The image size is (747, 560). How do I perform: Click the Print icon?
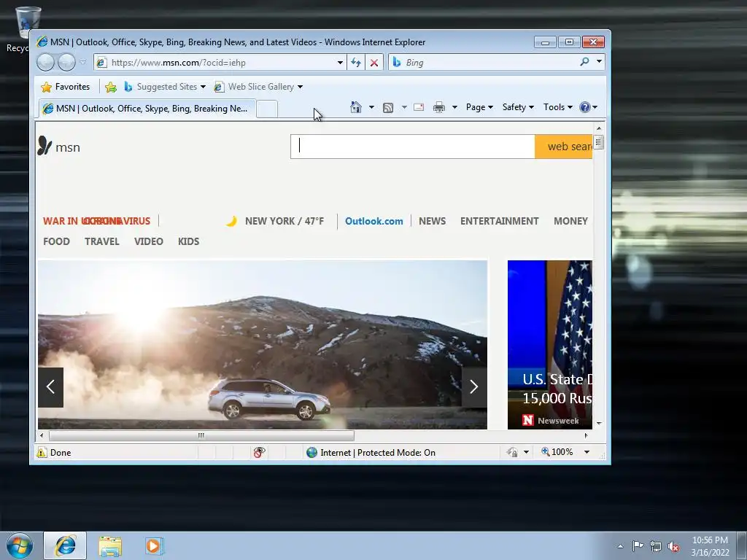point(438,107)
